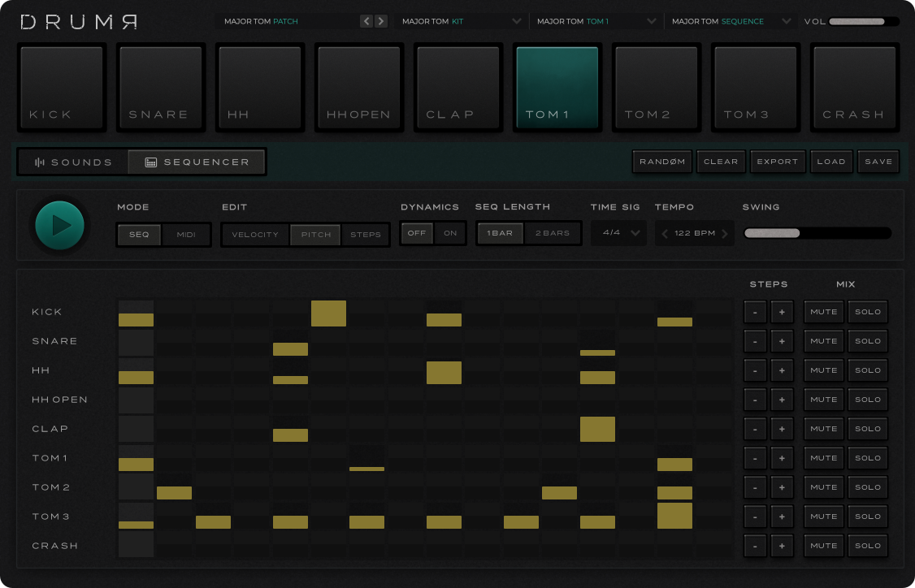
Task: Remove a step from the CLAP row
Action: (x=755, y=429)
